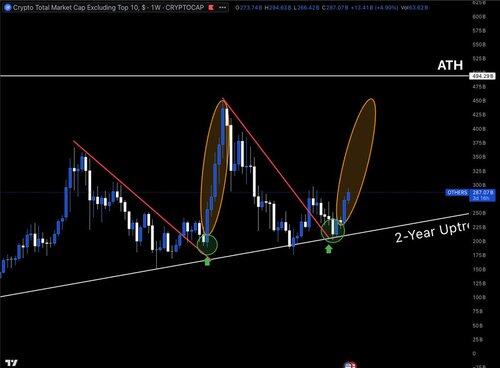Select the first orange ellipse on rally
Viewport: 500px width, 368px height.
(x=215, y=169)
